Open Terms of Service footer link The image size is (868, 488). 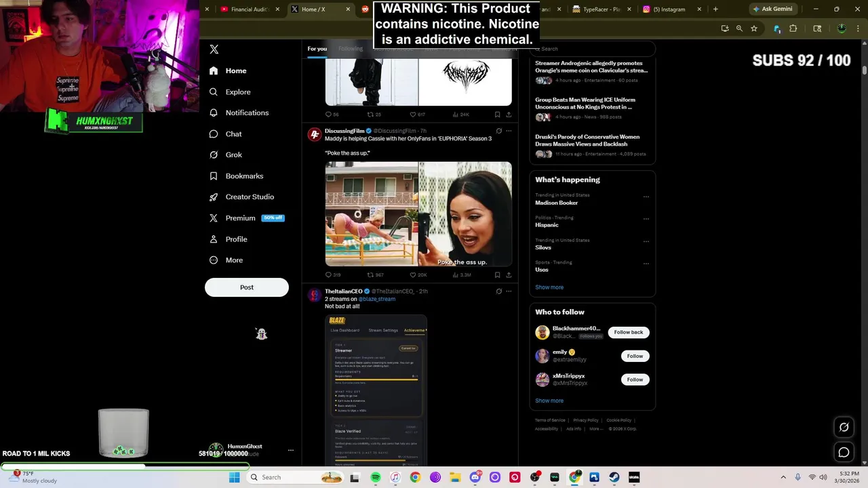[x=550, y=420]
